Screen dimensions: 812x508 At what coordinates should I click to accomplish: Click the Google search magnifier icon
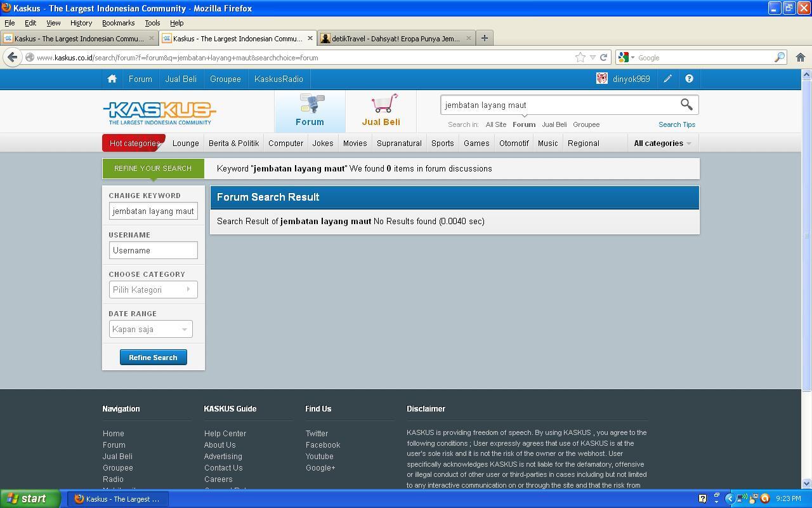(x=779, y=57)
